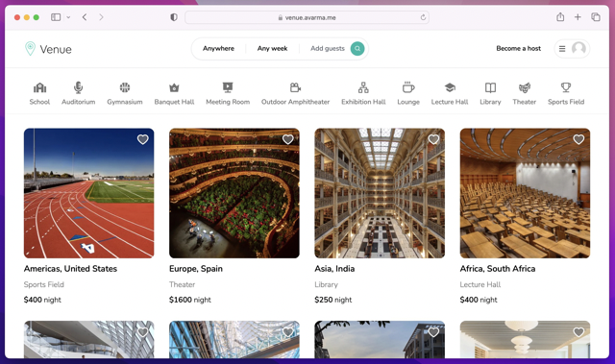Viewport: 615px width, 364px height.
Task: Choose the Outdoor Amphitheater camera icon
Action: [295, 87]
